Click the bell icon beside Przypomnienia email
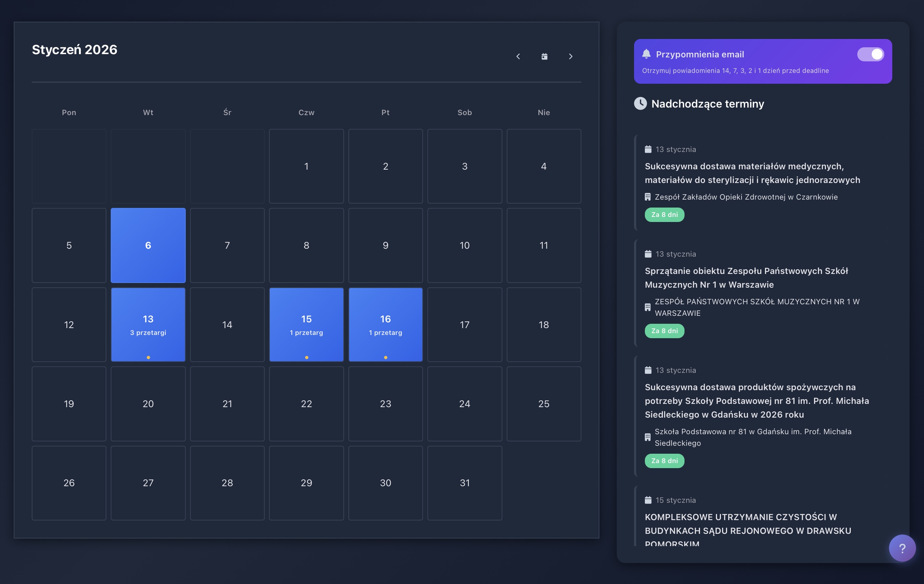Screen dimensions: 924x584 coord(646,54)
